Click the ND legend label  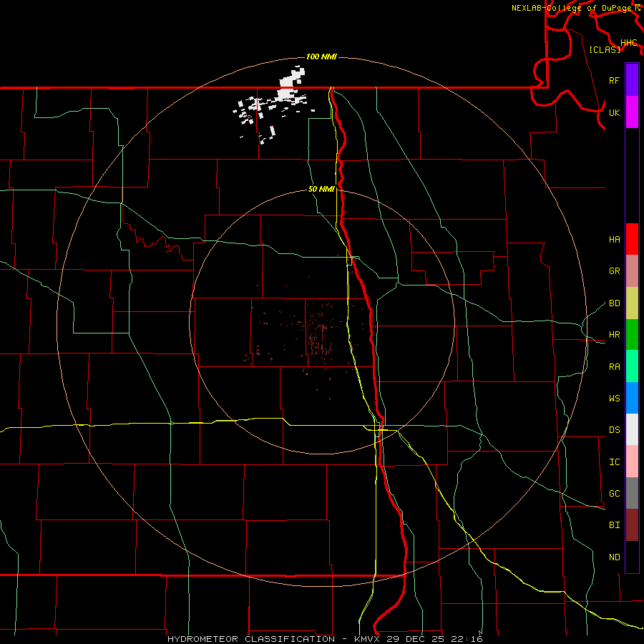point(614,557)
